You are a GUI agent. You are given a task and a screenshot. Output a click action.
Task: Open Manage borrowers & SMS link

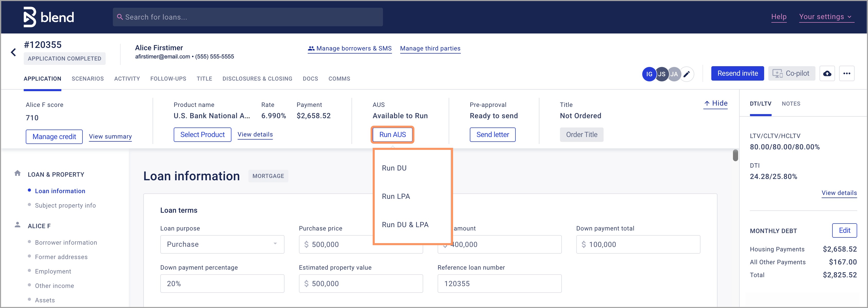coord(349,48)
